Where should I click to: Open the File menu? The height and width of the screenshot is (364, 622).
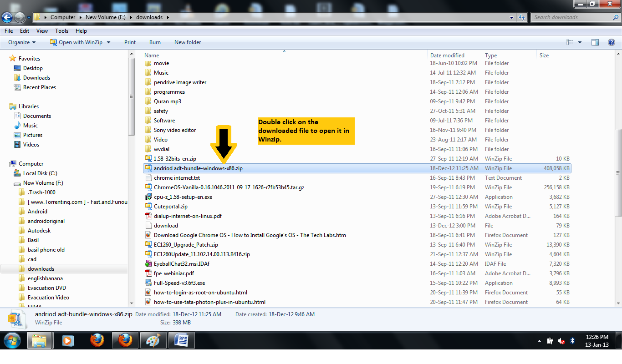9,31
